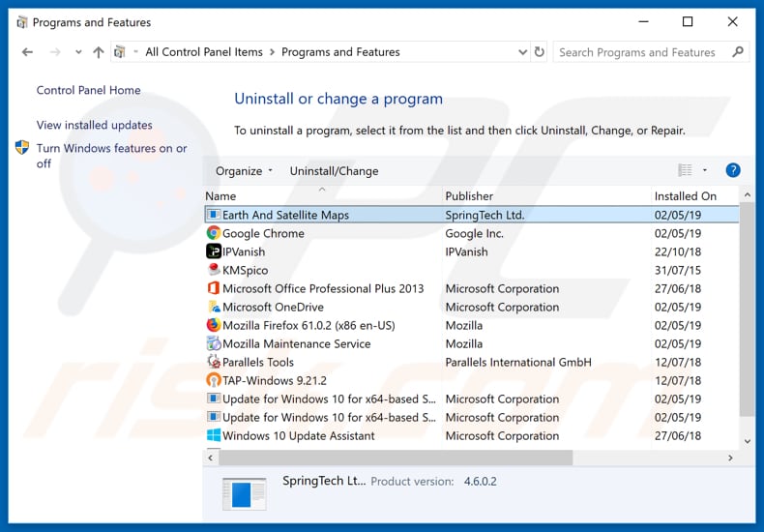
Task: Open Control Panel Home link
Action: click(88, 90)
